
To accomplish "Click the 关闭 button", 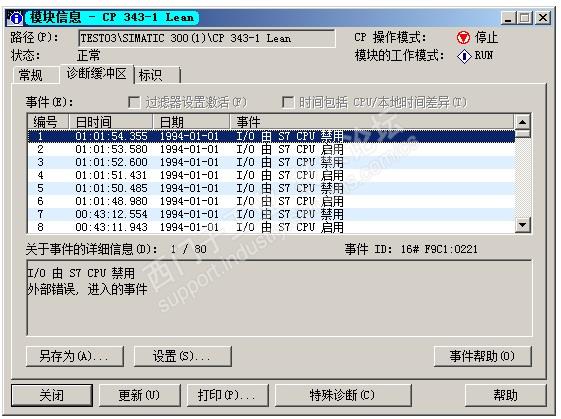I will tap(52, 395).
